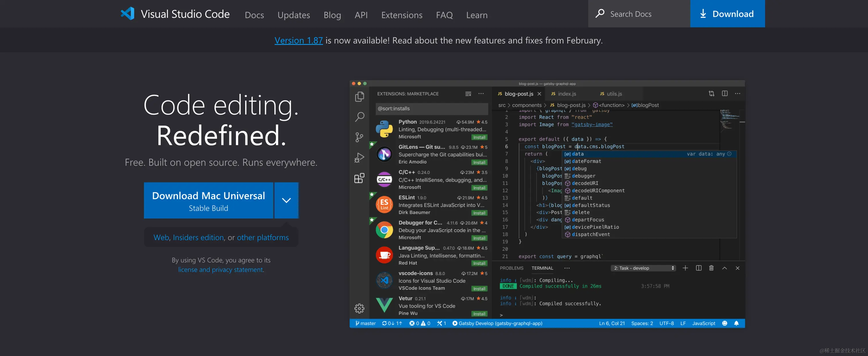Click the master branch picker in status bar

pos(366,323)
